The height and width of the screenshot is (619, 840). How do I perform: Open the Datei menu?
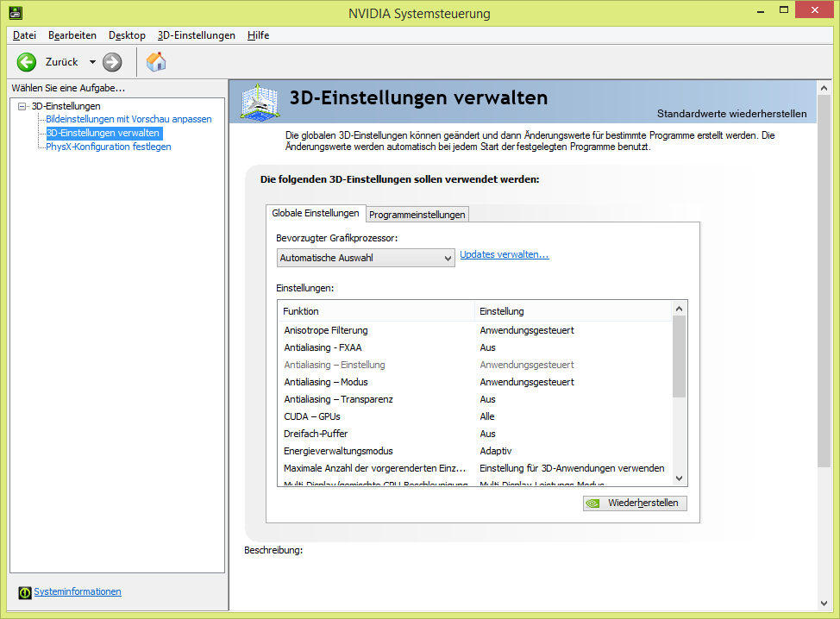(x=25, y=35)
